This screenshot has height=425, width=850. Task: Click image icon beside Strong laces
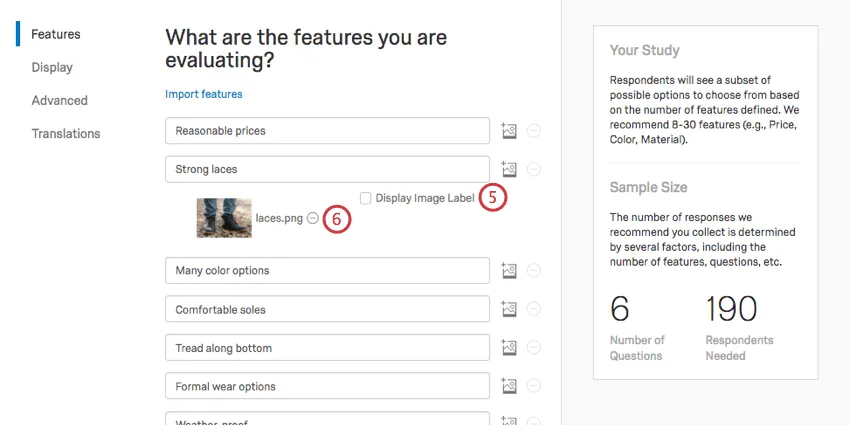point(509,170)
